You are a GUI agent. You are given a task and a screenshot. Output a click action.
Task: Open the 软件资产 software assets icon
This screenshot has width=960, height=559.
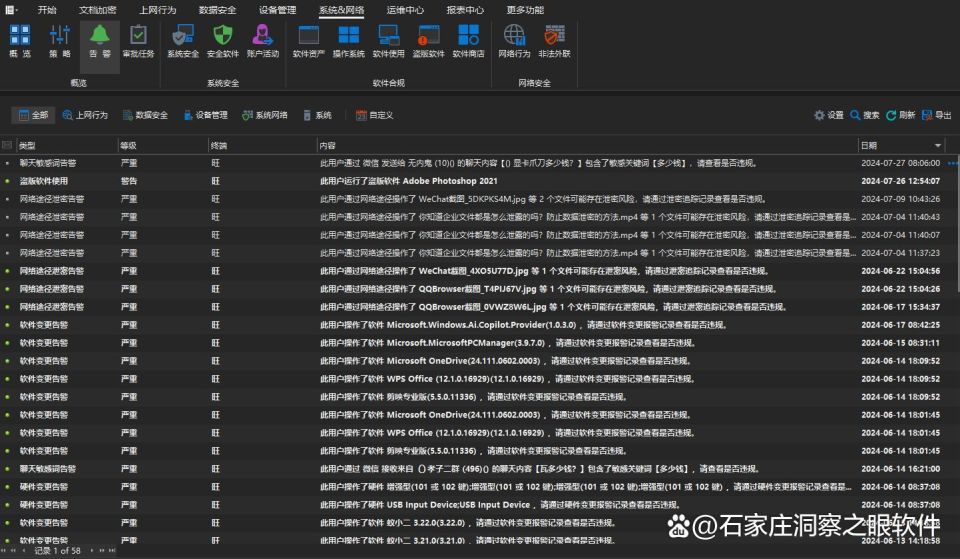pyautogui.click(x=309, y=41)
